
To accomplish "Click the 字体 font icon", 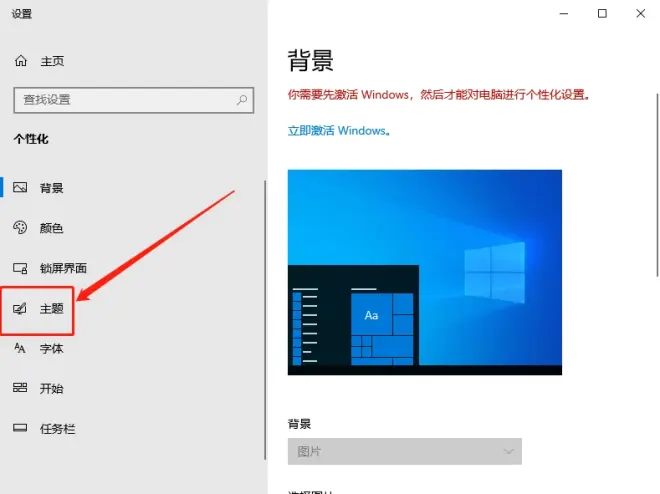I will (x=20, y=348).
